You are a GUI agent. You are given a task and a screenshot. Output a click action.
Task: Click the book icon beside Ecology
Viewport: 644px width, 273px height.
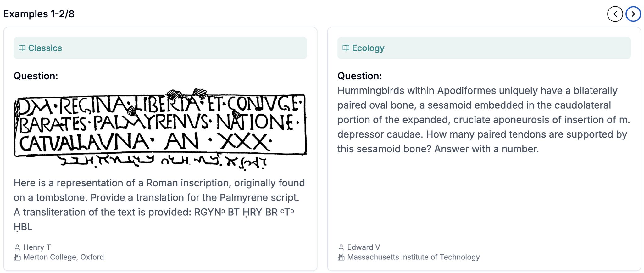(346, 48)
